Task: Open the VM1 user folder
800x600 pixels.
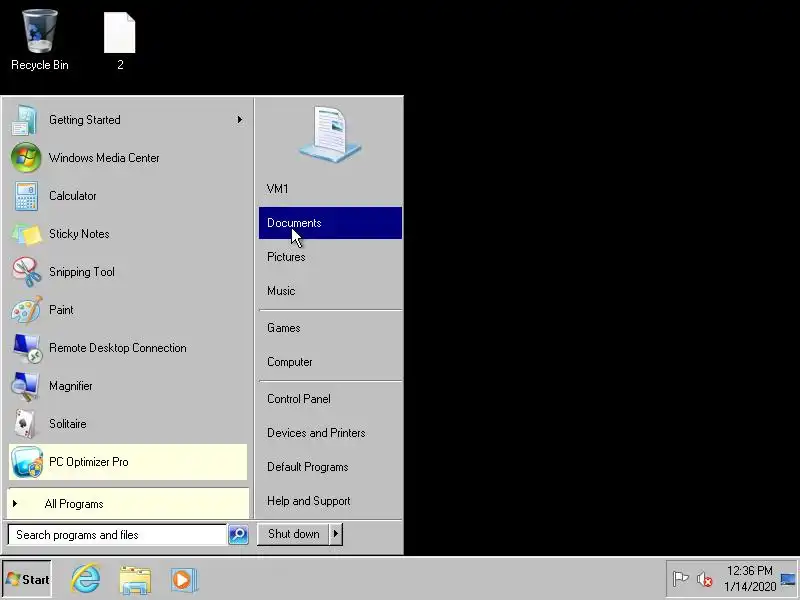Action: pyautogui.click(x=330, y=189)
